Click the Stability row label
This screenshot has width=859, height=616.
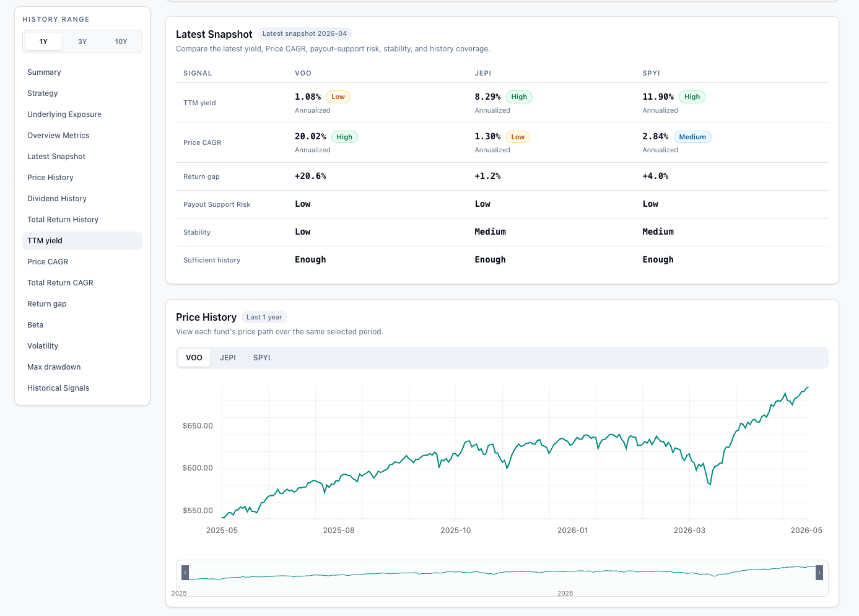point(197,232)
